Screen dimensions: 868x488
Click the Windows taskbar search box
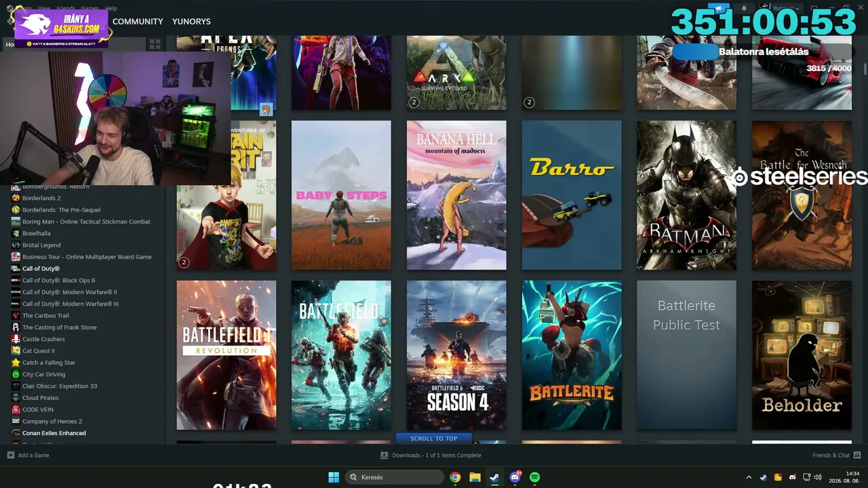click(x=395, y=477)
